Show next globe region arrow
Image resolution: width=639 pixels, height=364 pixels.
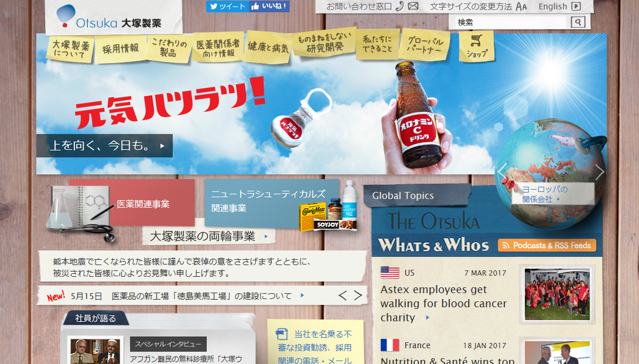pyautogui.click(x=599, y=171)
